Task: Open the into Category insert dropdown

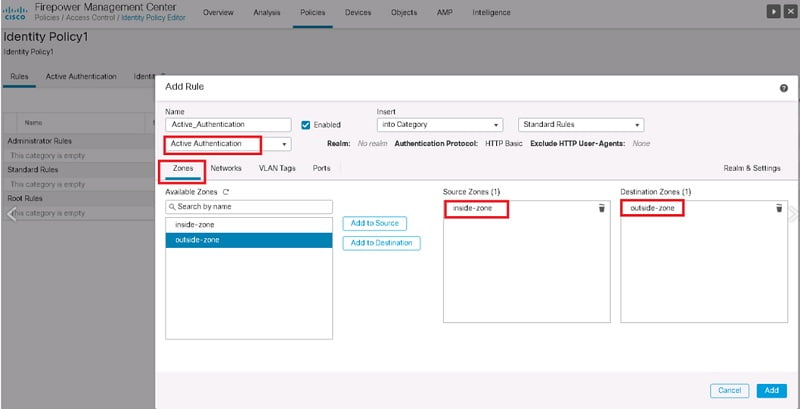Action: pyautogui.click(x=440, y=125)
